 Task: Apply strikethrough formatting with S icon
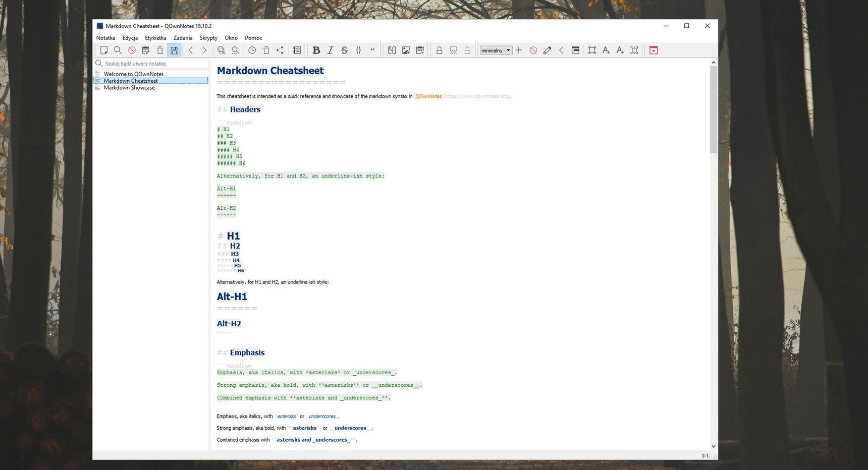[345, 50]
